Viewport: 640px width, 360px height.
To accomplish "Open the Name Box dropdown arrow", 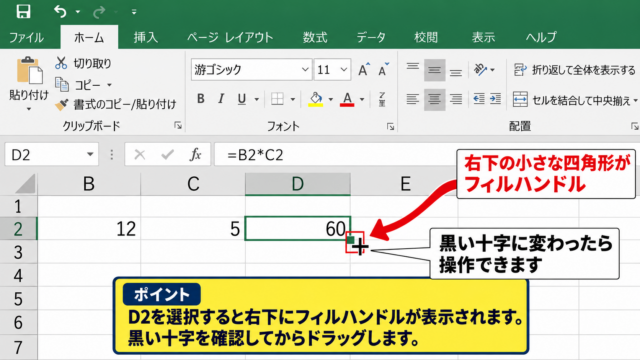I will [90, 155].
